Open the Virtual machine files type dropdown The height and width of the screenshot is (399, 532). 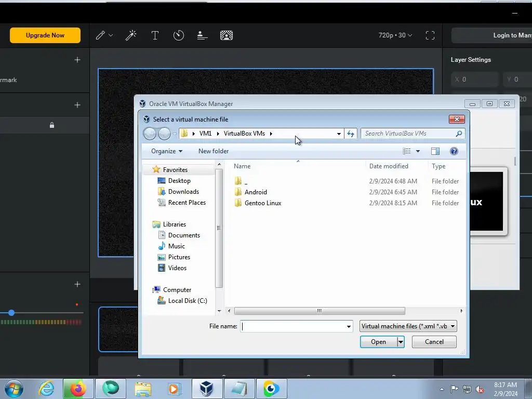pyautogui.click(x=408, y=326)
